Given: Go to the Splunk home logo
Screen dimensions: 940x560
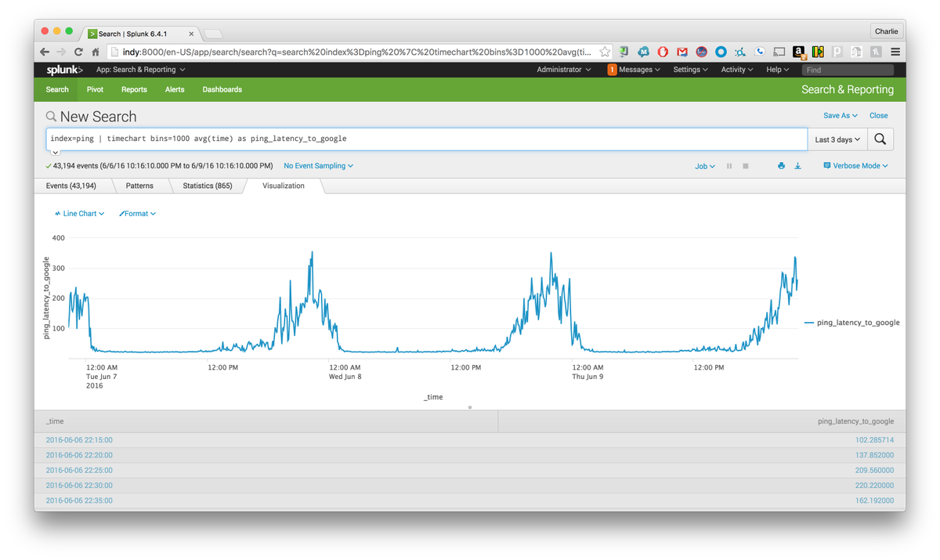Looking at the screenshot, I should pos(64,70).
